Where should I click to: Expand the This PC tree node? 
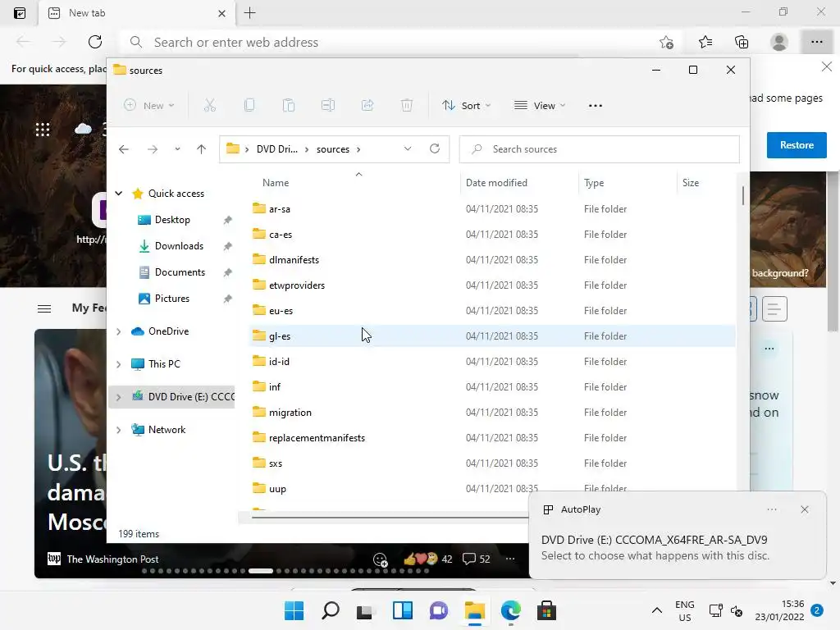click(x=119, y=364)
